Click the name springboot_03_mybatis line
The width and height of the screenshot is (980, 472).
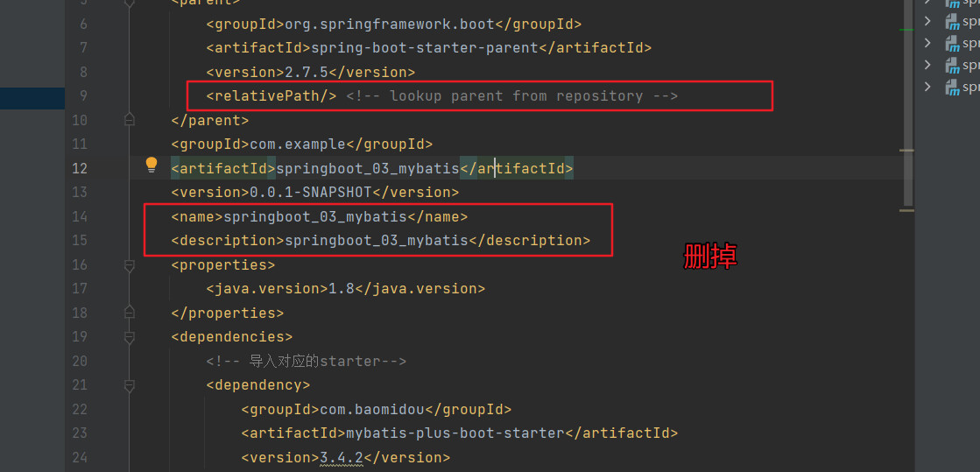(x=320, y=217)
